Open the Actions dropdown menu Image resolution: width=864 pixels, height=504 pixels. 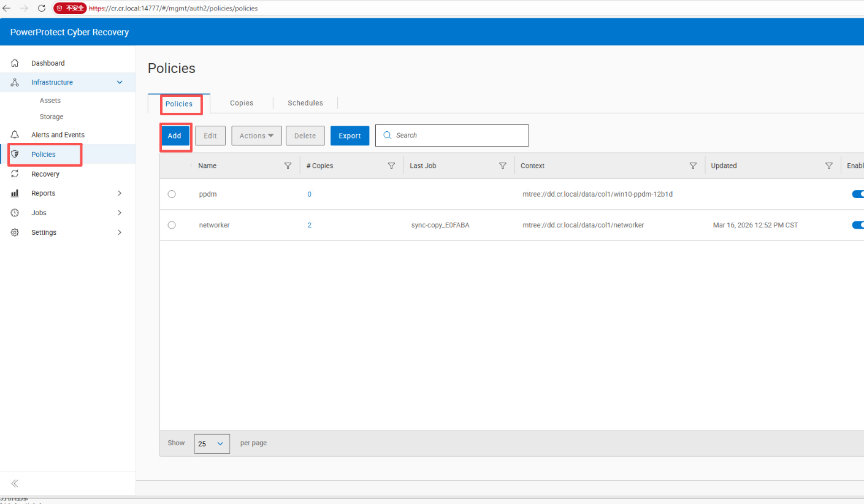256,136
